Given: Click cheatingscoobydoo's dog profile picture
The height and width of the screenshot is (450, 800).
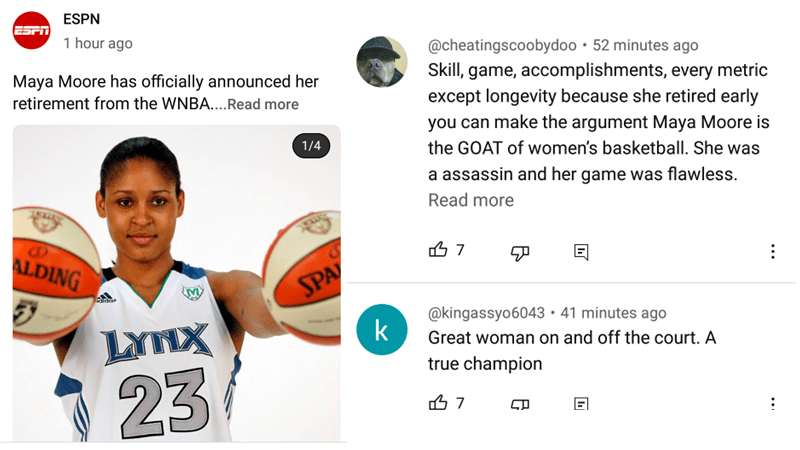Looking at the screenshot, I should click(x=382, y=62).
